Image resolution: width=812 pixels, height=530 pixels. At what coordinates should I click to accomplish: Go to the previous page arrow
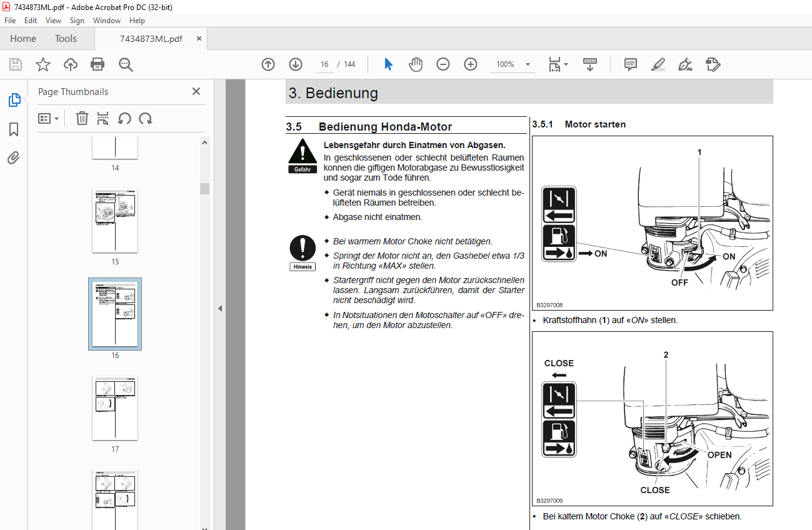click(268, 64)
